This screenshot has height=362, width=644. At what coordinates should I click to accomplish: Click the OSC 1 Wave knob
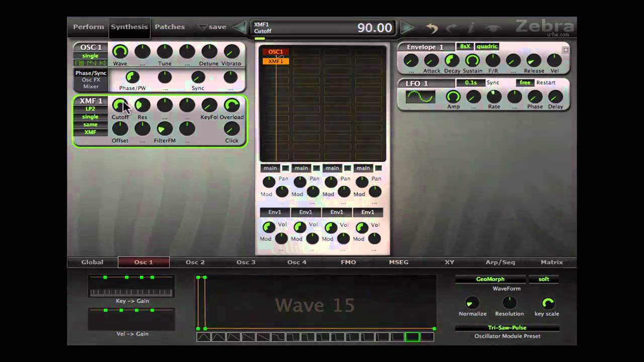120,51
